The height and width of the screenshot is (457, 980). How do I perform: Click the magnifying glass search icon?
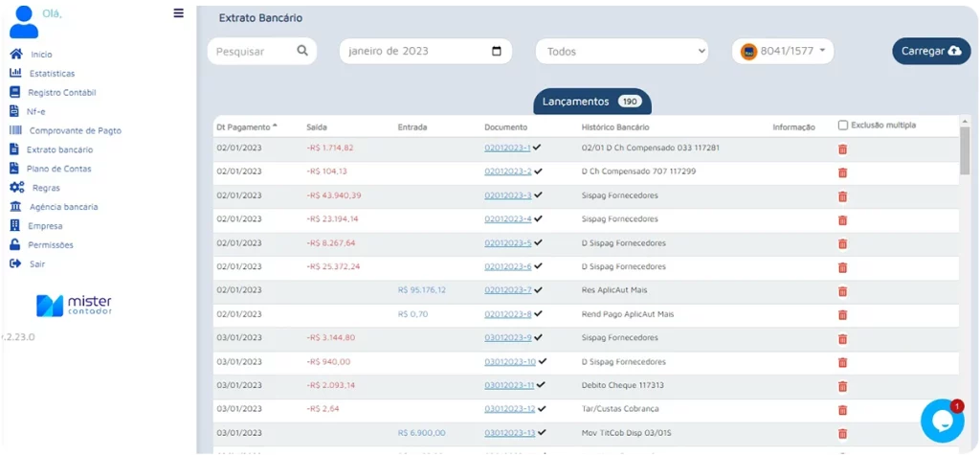(x=302, y=51)
